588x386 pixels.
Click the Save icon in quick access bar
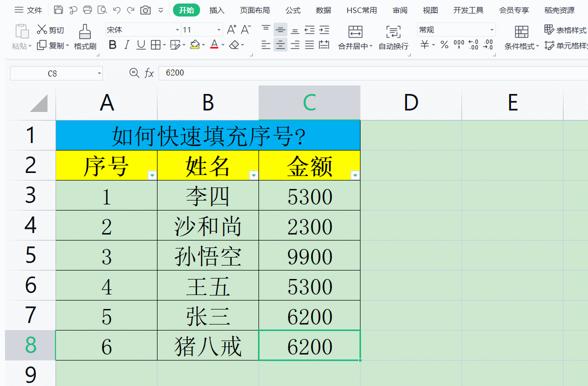coord(58,10)
